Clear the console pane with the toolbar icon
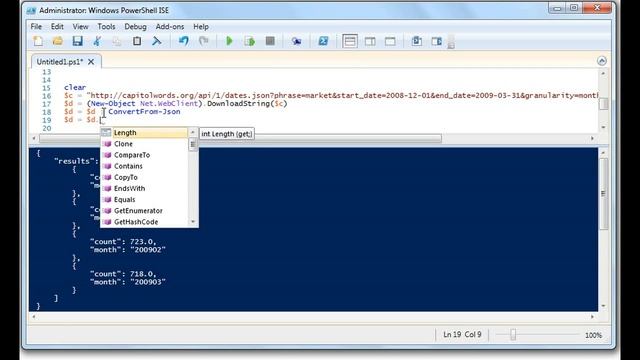The width and height of the screenshot is (640, 360). click(x=157, y=41)
